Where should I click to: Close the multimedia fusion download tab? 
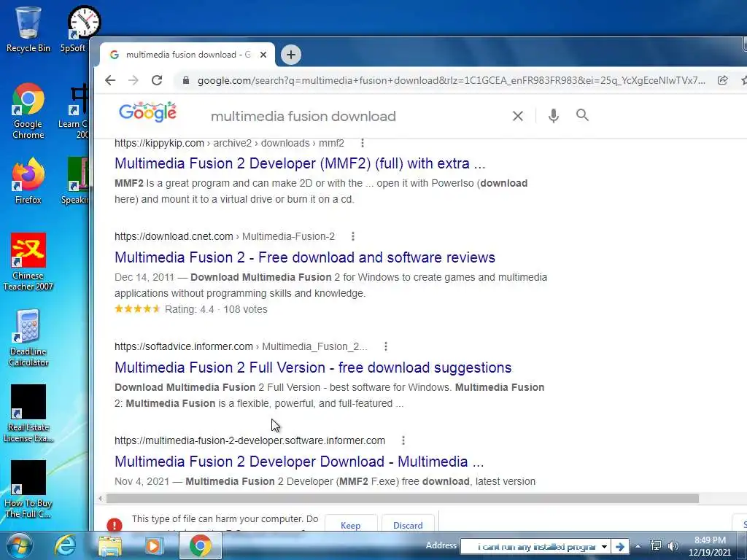point(263,55)
